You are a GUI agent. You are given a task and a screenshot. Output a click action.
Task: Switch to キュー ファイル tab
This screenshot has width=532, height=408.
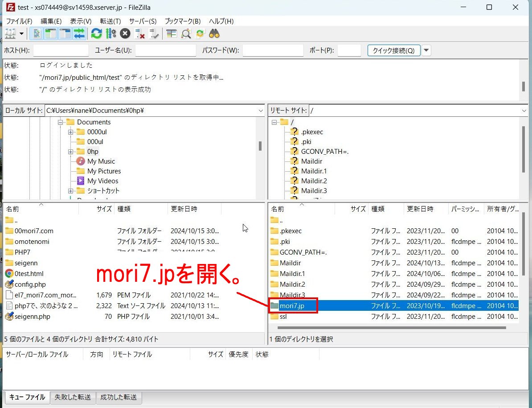coord(27,397)
